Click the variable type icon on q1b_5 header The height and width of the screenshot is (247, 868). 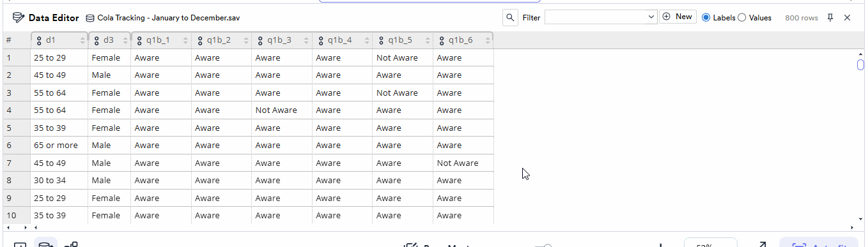pos(382,41)
